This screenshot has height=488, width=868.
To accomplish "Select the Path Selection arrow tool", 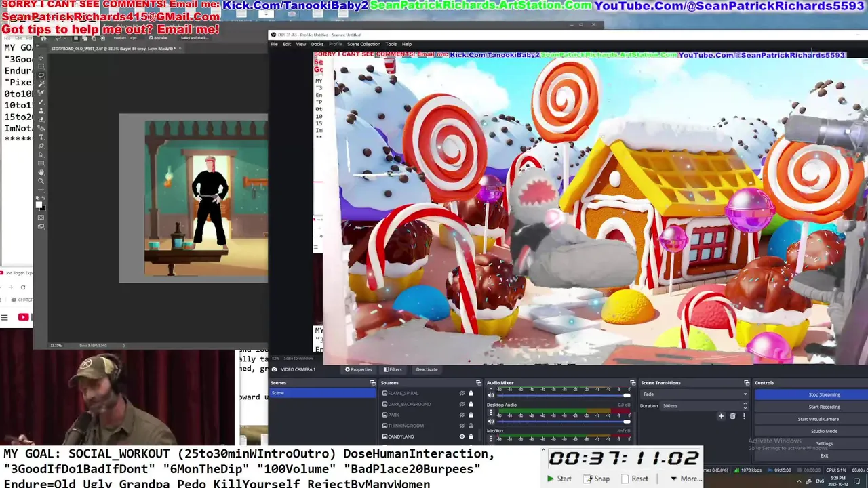I will tap(41, 155).
